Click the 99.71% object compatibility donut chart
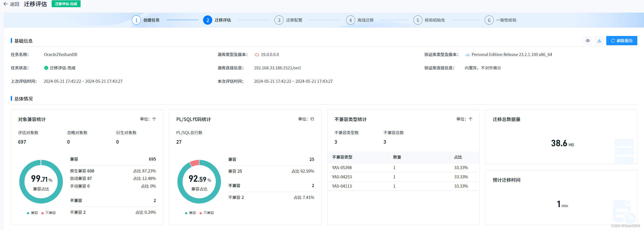 tap(41, 182)
